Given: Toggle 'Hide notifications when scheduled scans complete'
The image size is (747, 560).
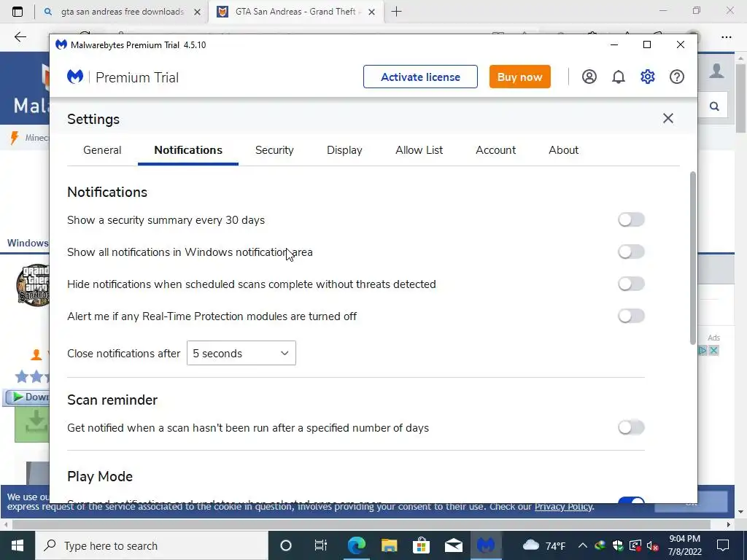Looking at the screenshot, I should point(631,284).
